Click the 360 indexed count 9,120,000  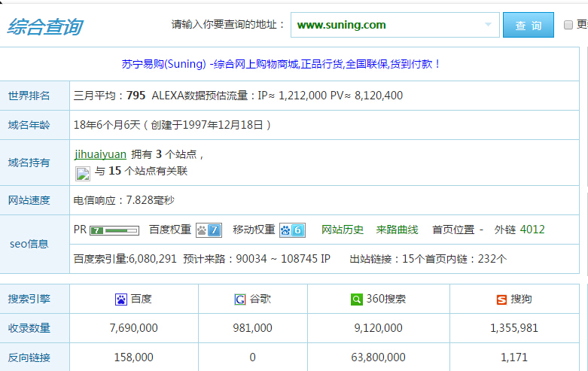[379, 328]
